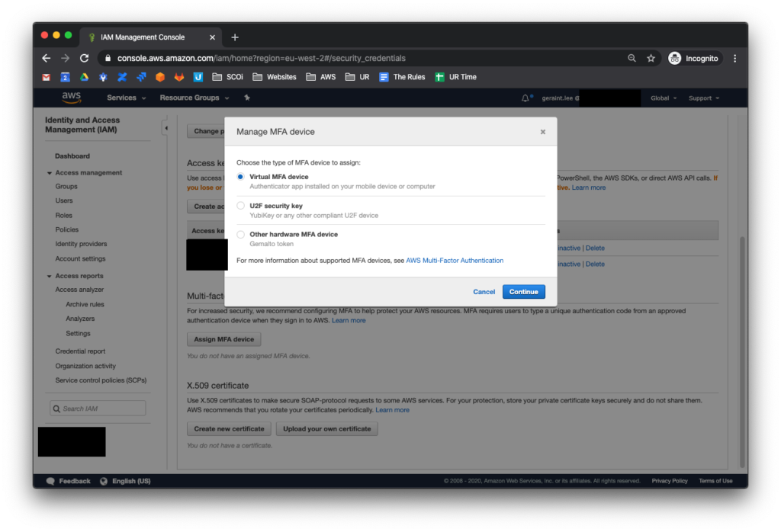Open the SCOi bookmarks folder
This screenshot has width=781, height=532.
(227, 77)
